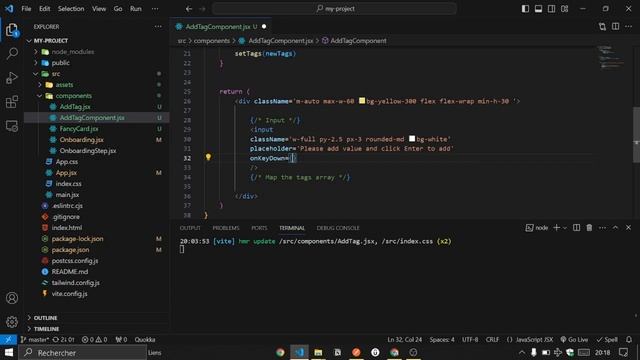The height and width of the screenshot is (360, 640).
Task: Switch to the DEBUG CONSOLE tab
Action: 338,228
